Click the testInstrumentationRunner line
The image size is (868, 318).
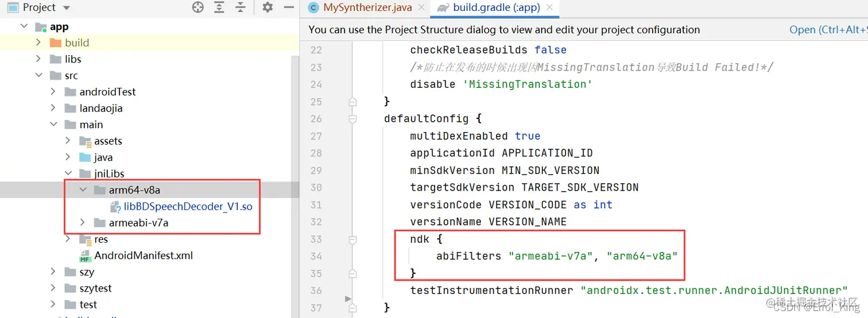pos(629,290)
